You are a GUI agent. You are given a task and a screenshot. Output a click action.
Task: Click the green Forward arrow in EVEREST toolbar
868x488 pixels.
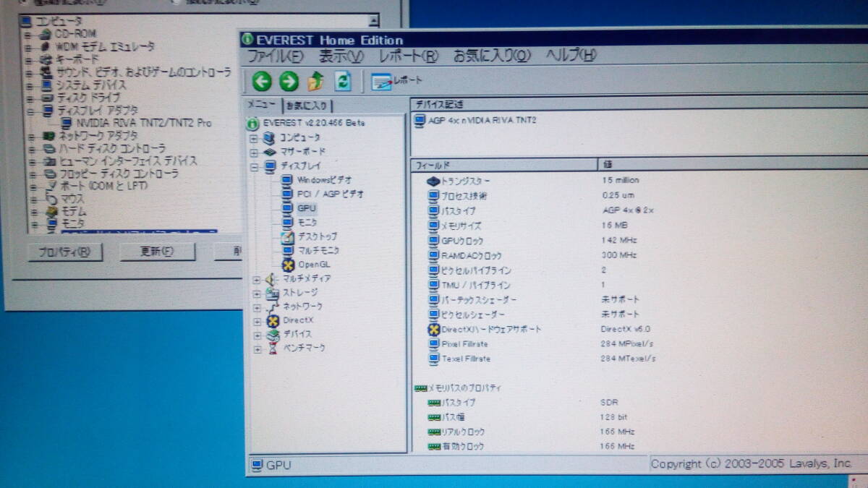pyautogui.click(x=289, y=81)
